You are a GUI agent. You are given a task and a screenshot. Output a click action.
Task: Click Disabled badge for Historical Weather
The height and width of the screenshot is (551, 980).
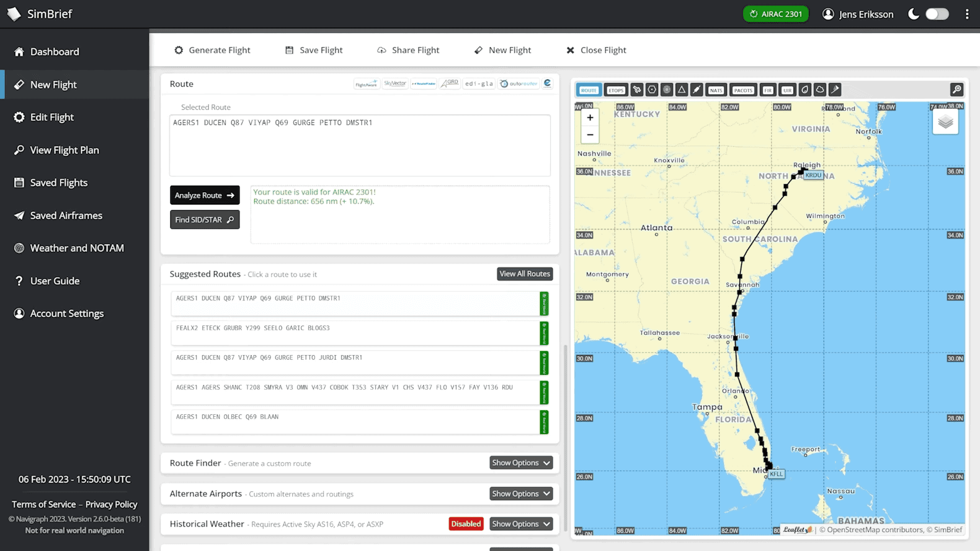click(466, 524)
